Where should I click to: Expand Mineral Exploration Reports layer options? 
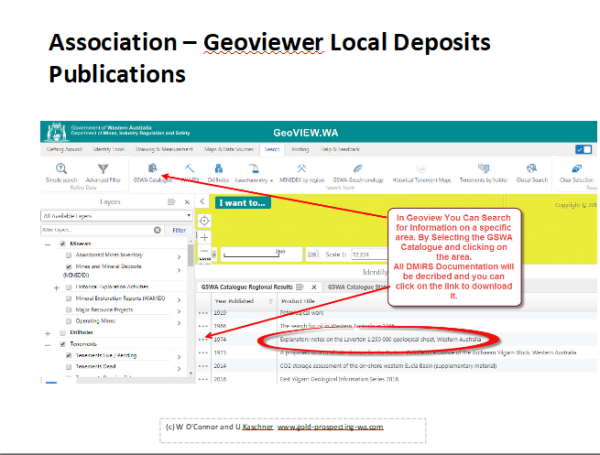179,300
